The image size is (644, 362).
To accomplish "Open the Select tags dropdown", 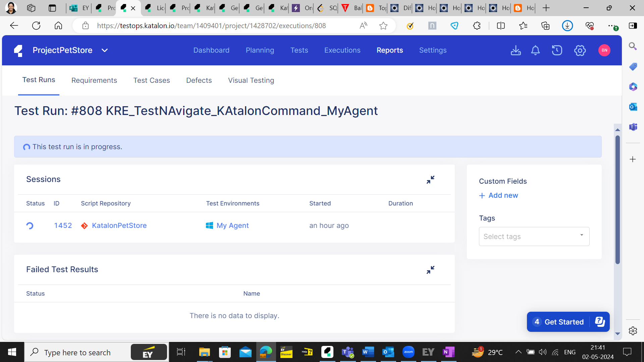I will click(x=534, y=236).
